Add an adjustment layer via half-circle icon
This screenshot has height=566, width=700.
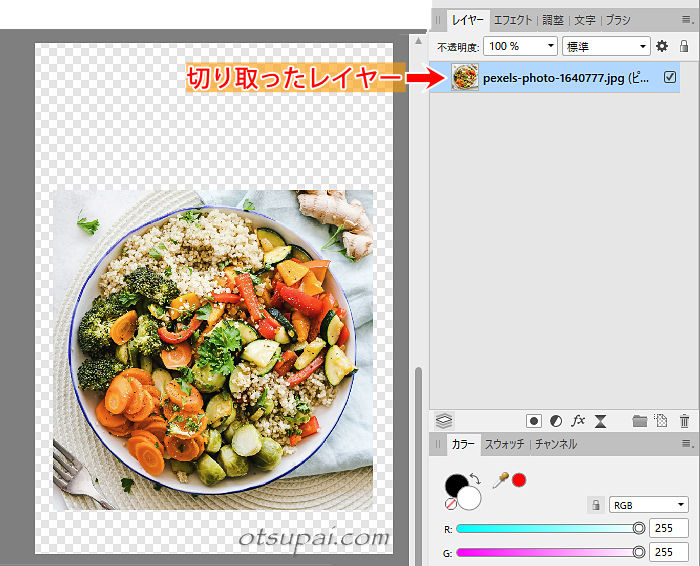(556, 421)
